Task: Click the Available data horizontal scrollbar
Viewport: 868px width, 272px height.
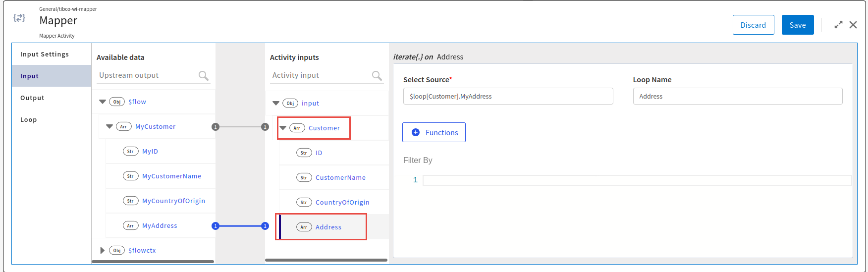Action: [153, 261]
